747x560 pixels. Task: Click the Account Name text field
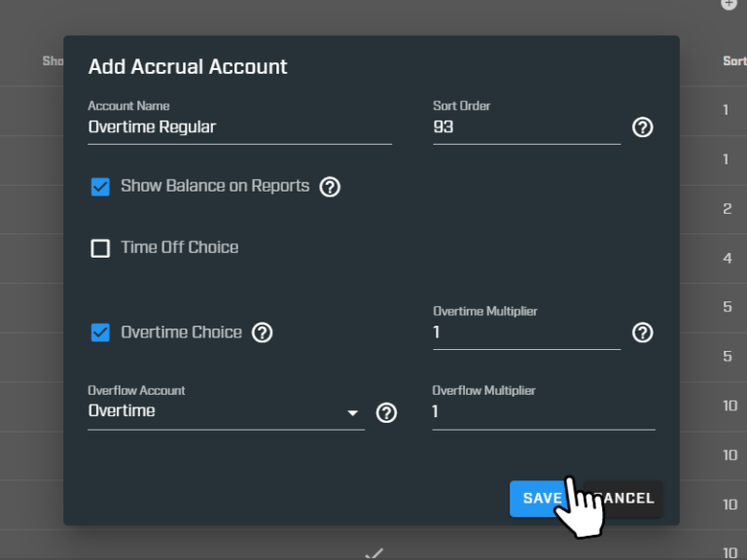[x=239, y=127]
